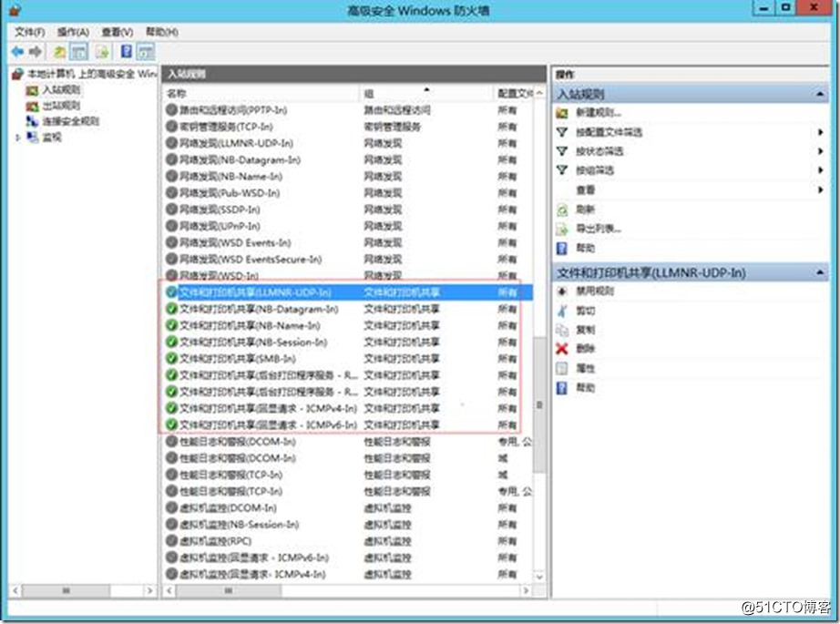This screenshot has height=624, width=840.
Task: Select 出站规则 in the left tree
Action: 61,106
